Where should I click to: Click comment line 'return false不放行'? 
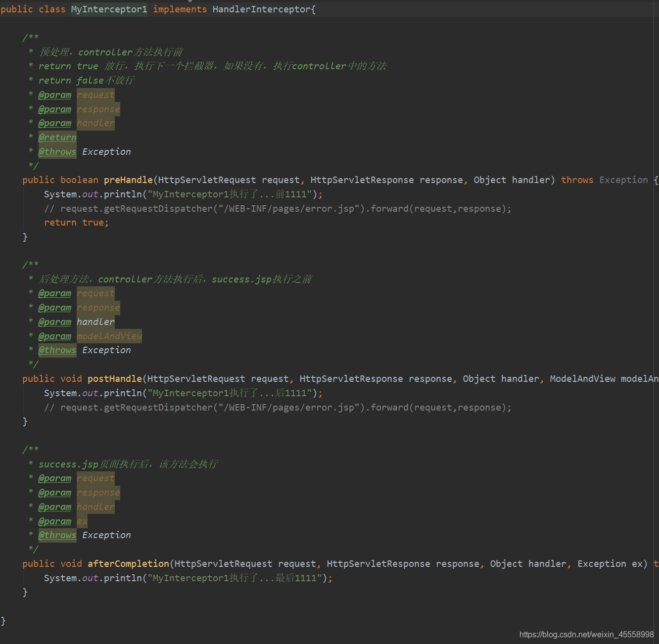pyautogui.click(x=87, y=81)
